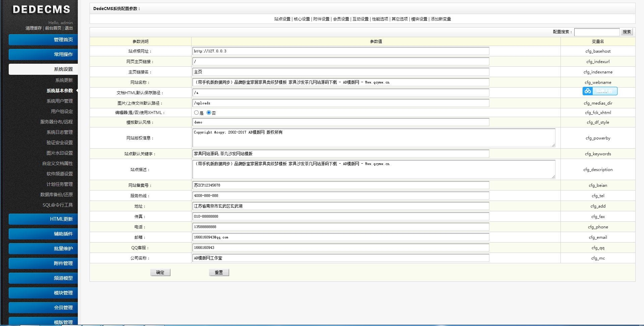Focus the 网站版权信息 textarea
The height and width of the screenshot is (326, 644).
374,138
